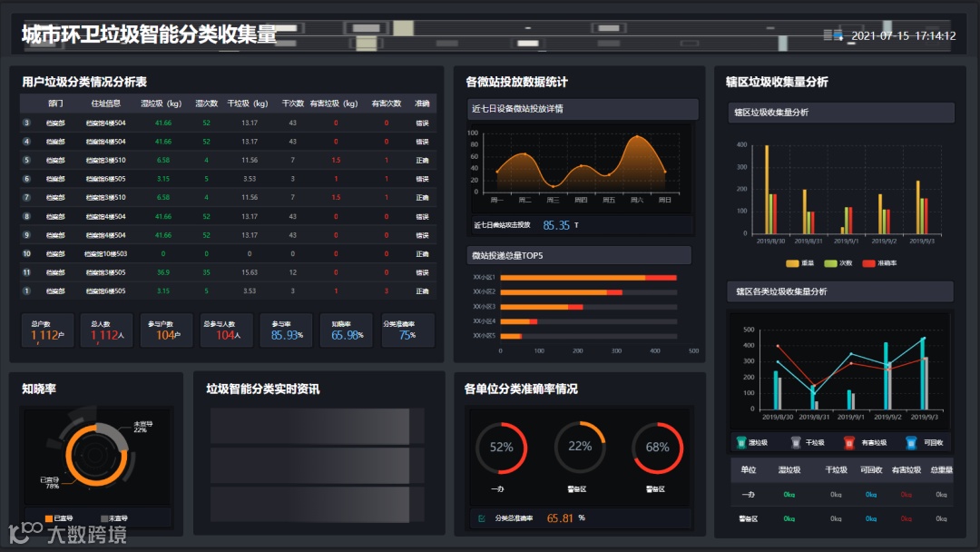Click the row number 3 badge
The image size is (980, 552).
click(26, 123)
